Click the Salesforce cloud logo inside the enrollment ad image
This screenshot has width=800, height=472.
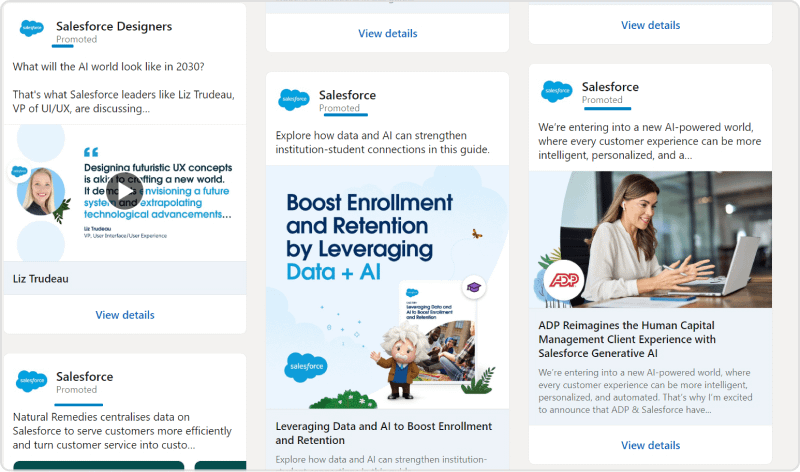(306, 368)
